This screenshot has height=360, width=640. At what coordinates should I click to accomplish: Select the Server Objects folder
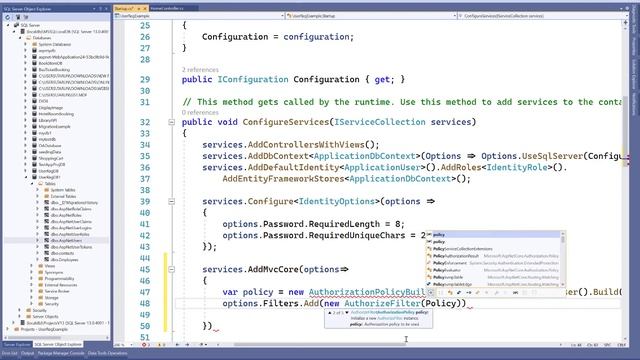(x=45, y=316)
